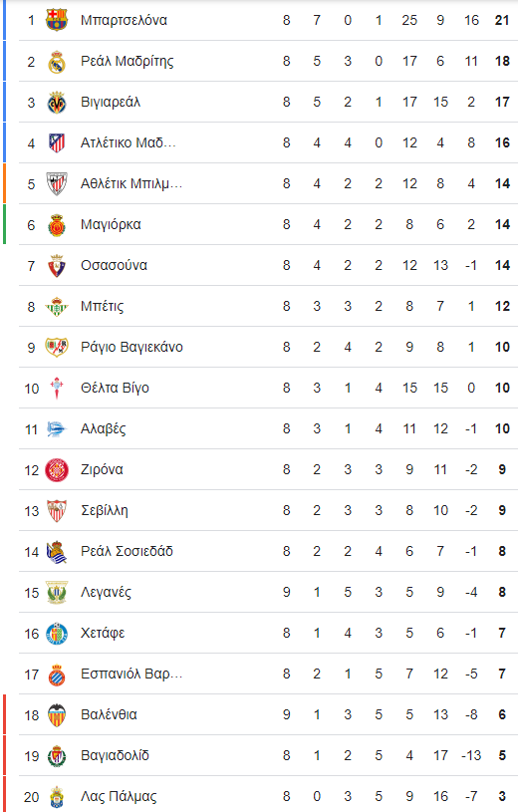Click the Real Madrid crest icon
The image size is (518, 812).
point(57,61)
